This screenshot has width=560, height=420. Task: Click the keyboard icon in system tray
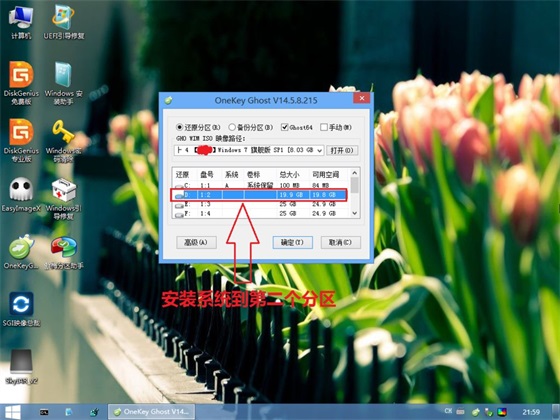(460, 411)
